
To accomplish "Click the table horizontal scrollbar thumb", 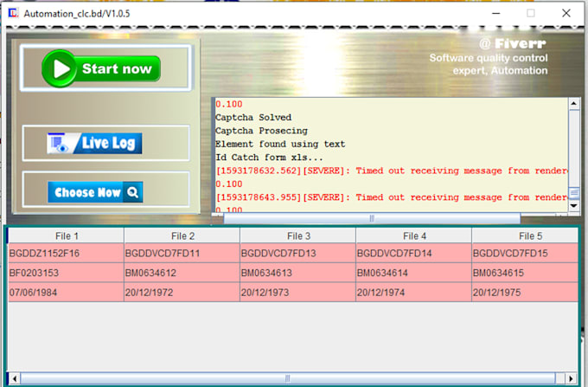I will 288,378.
